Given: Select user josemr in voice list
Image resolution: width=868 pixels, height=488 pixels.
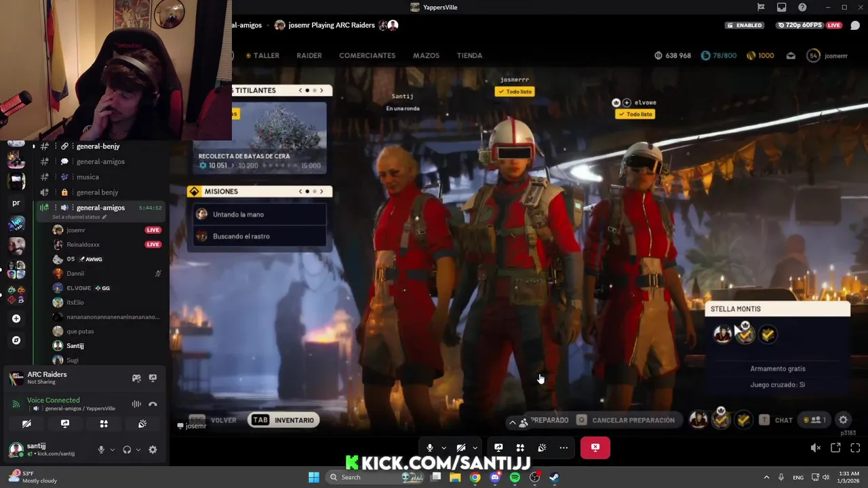Looking at the screenshot, I should coord(76,230).
